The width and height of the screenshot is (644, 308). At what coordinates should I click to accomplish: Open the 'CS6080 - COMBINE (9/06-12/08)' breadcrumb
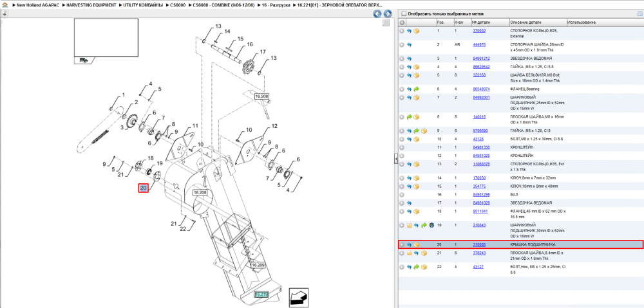click(x=224, y=5)
